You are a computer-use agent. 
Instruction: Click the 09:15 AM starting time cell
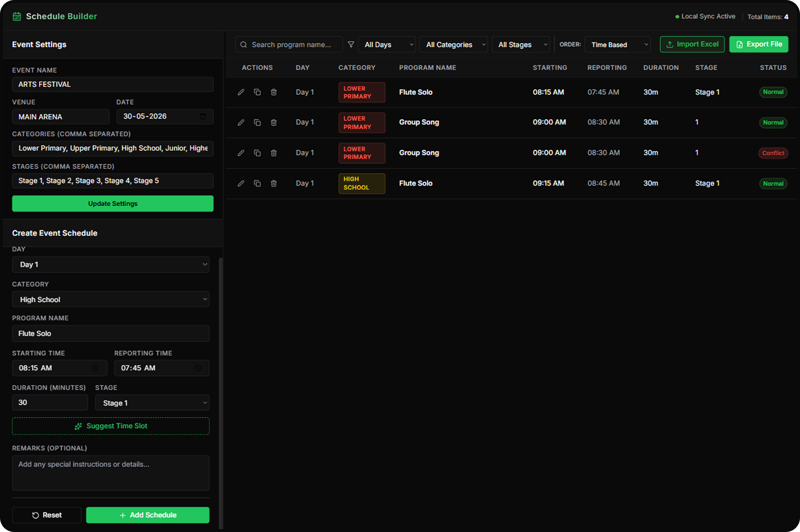tap(548, 183)
